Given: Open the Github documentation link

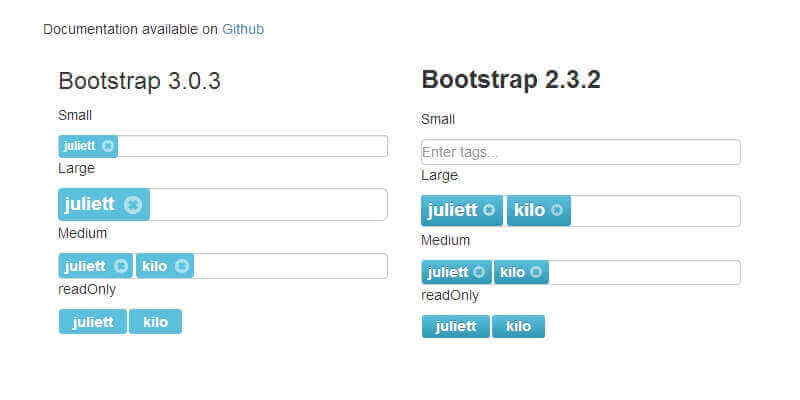Looking at the screenshot, I should [243, 29].
